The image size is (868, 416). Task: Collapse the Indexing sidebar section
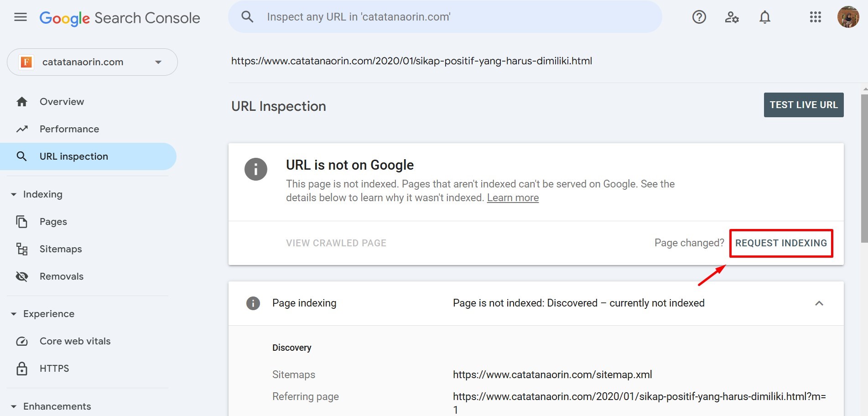click(x=14, y=195)
